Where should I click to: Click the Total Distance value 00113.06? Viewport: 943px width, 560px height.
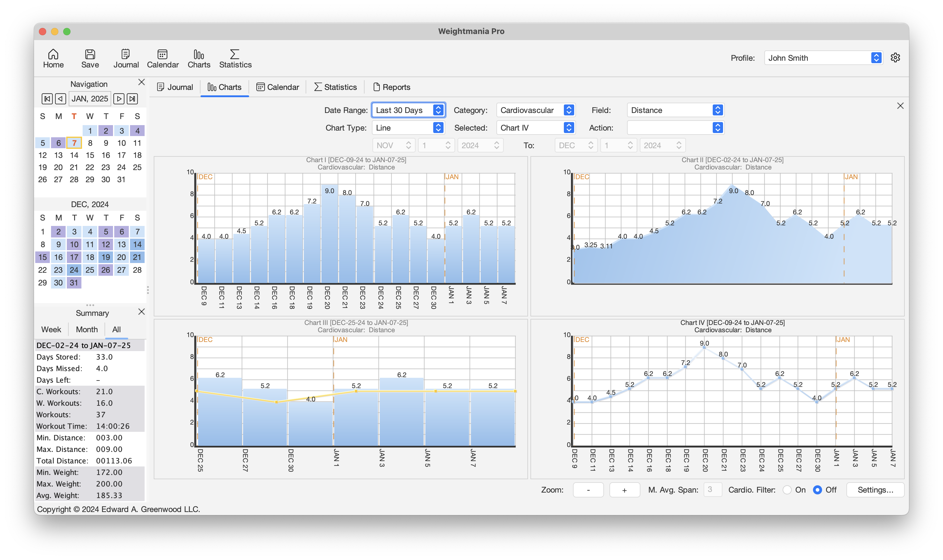click(114, 461)
